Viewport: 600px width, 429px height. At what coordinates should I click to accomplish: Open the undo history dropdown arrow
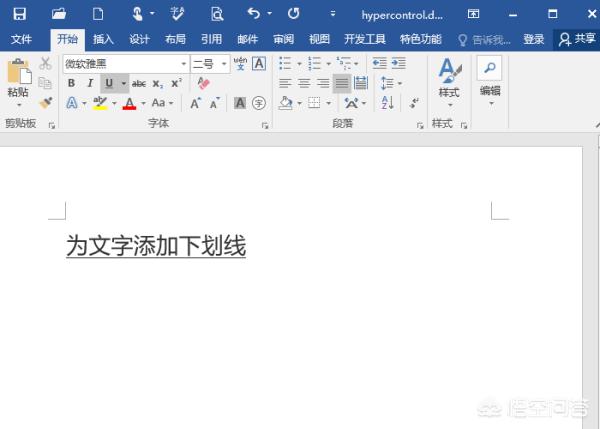(269, 13)
